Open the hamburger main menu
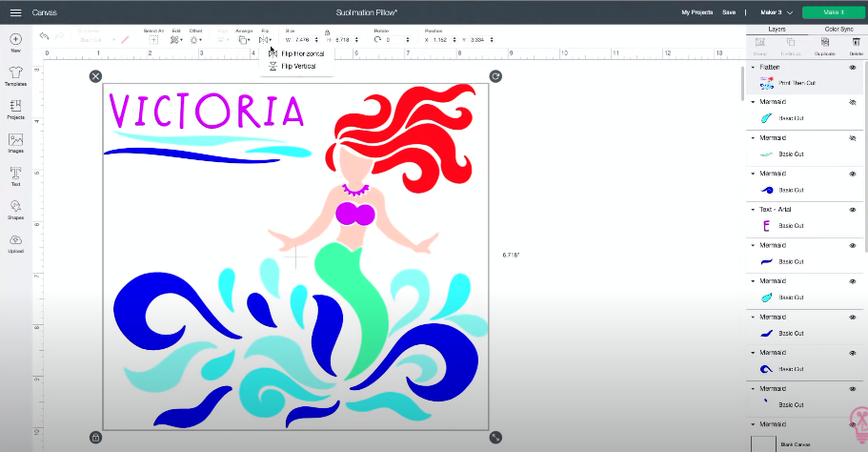868x452 pixels. point(15,12)
